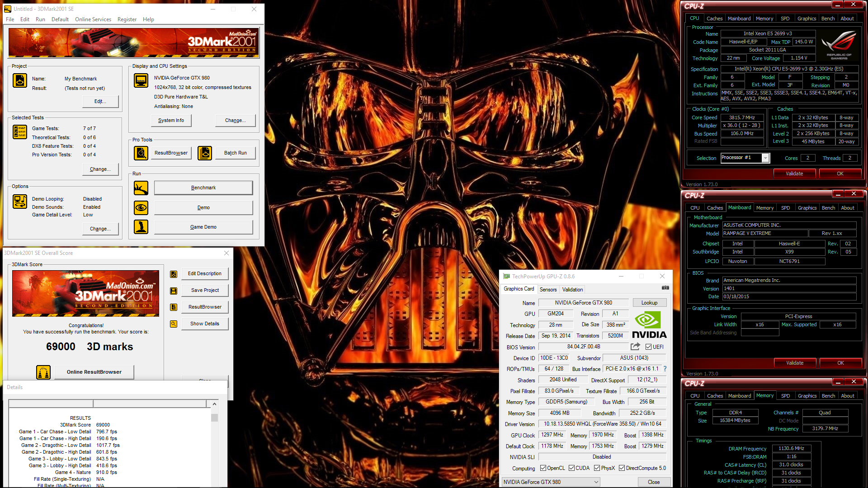The width and height of the screenshot is (868, 488).
Task: Click the Batch Run icon in Pro Tools
Action: coord(205,153)
